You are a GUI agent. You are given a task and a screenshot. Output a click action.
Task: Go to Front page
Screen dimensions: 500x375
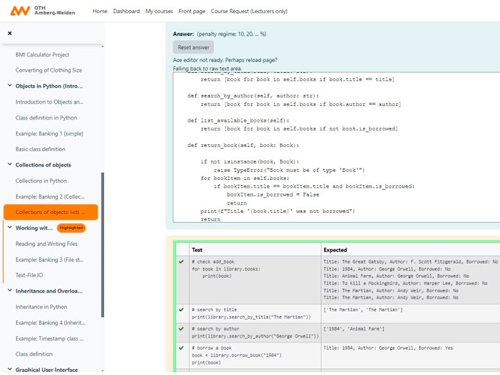point(192,11)
